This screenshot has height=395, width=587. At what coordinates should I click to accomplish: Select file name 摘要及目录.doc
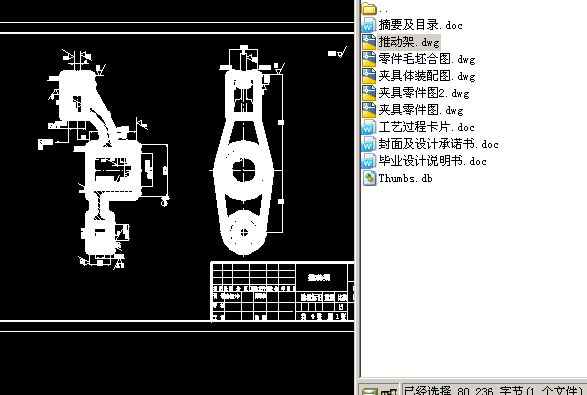pyautogui.click(x=420, y=25)
